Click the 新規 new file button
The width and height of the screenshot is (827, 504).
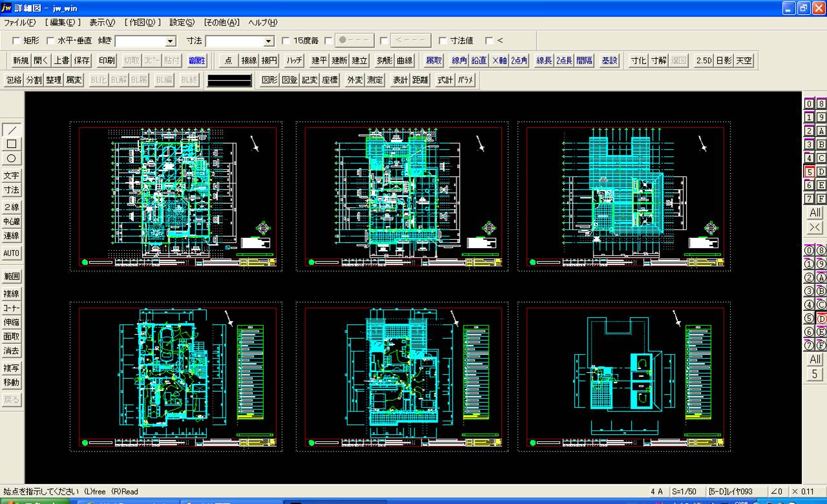coord(21,61)
